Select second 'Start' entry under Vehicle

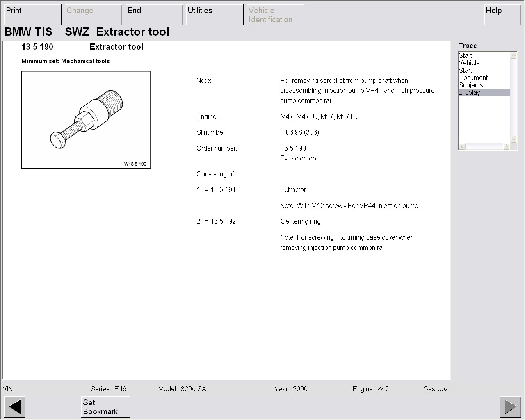484,70
